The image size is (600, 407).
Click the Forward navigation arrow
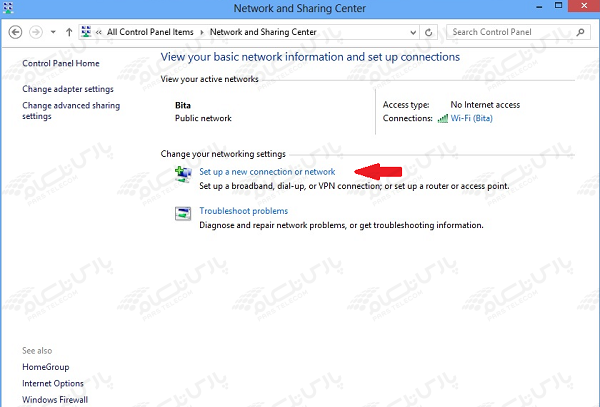tap(36, 32)
